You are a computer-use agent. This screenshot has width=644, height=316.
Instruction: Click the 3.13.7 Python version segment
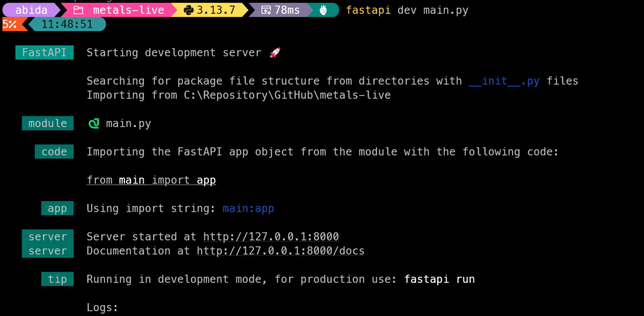pyautogui.click(x=210, y=10)
